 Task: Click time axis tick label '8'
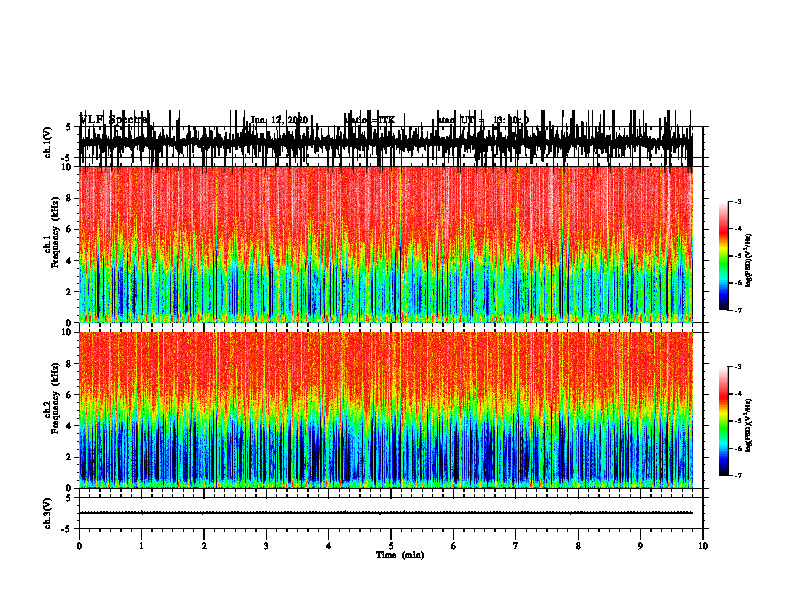point(578,546)
